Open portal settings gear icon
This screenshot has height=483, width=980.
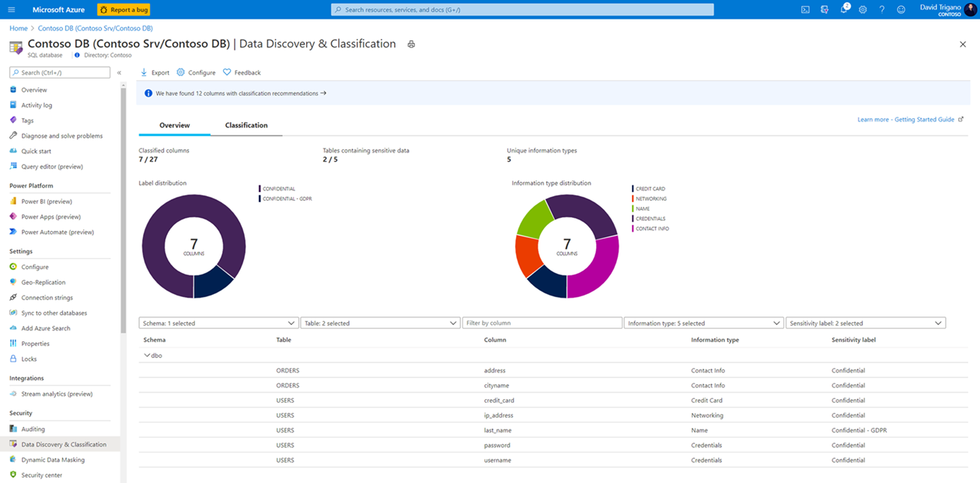[863, 9]
